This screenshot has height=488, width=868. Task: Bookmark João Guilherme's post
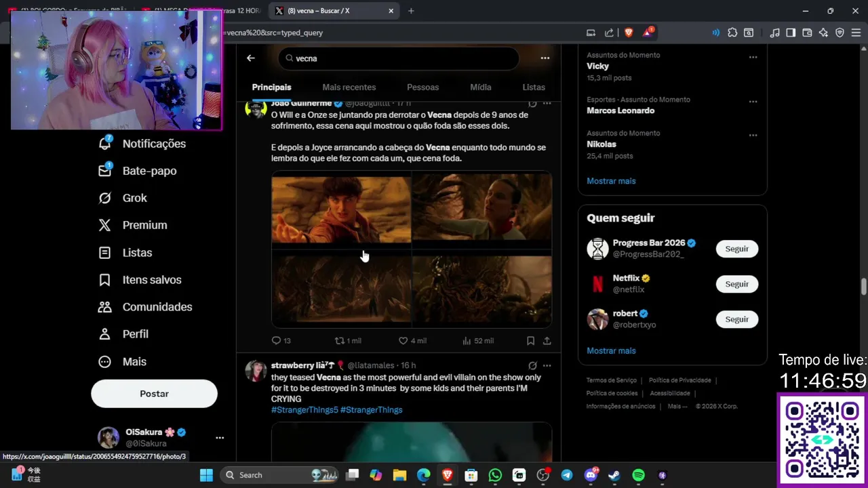[530, 341]
